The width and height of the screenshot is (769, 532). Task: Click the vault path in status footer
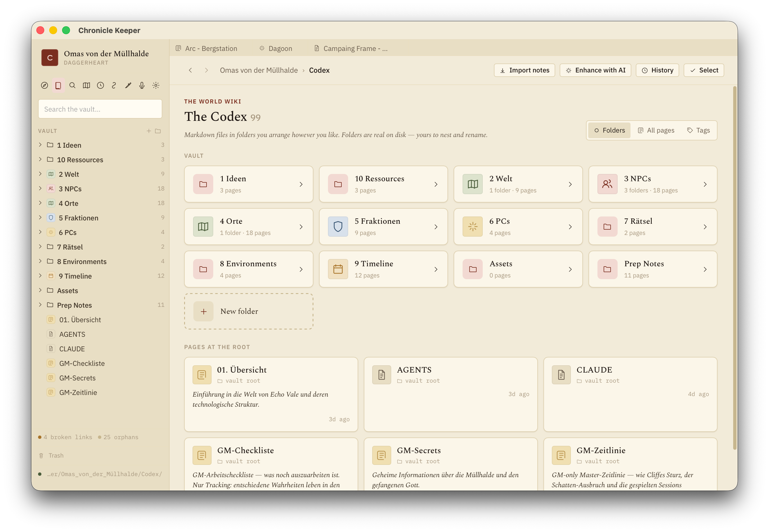tap(104, 474)
